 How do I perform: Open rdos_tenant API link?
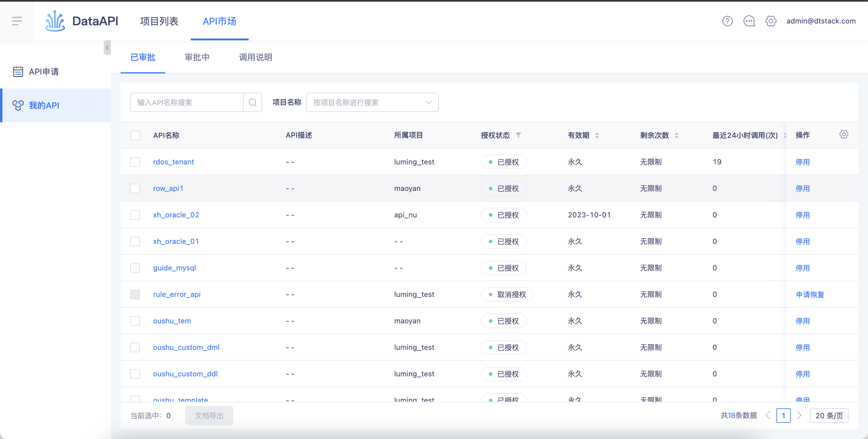tap(174, 162)
